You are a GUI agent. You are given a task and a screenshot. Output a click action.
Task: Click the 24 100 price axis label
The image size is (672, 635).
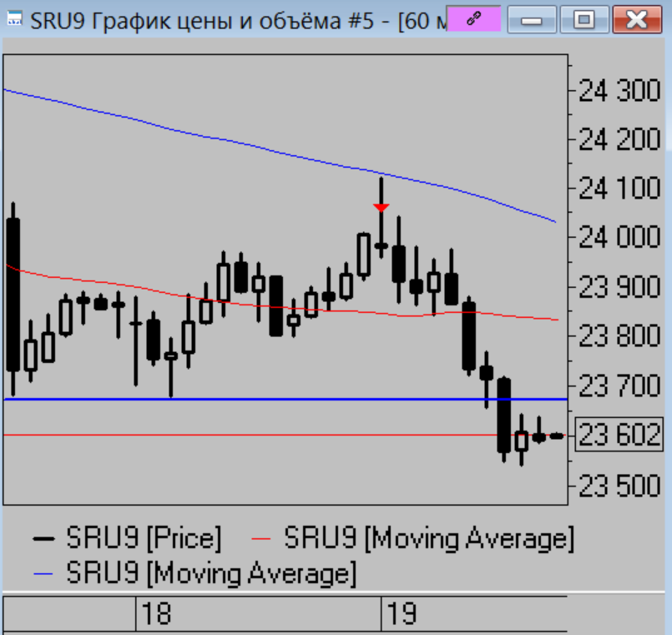619,189
